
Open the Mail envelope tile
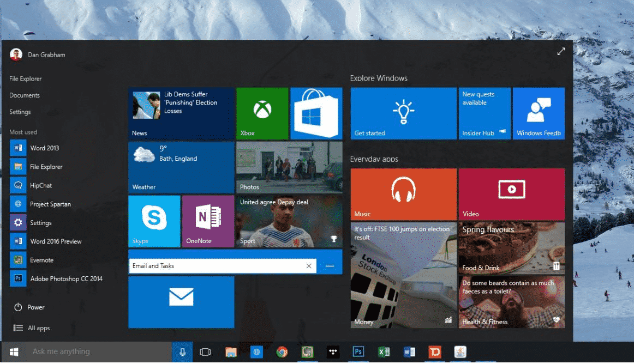pyautogui.click(x=181, y=302)
